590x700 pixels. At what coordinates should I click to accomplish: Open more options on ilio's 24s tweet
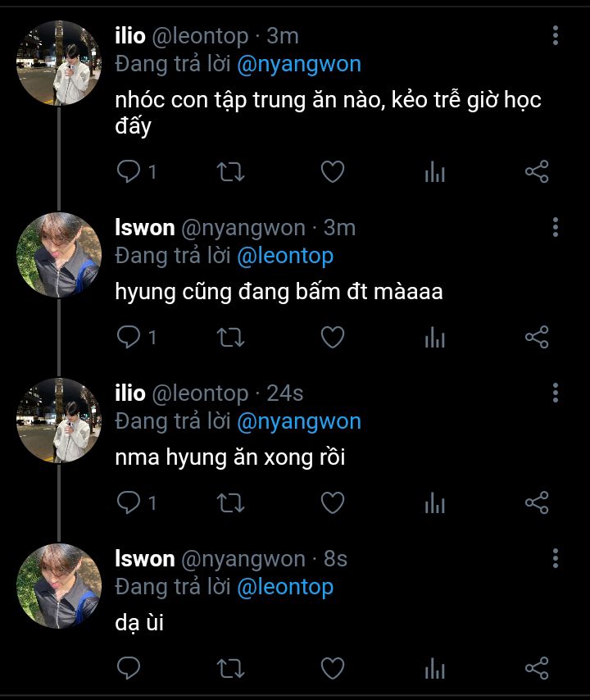(556, 393)
